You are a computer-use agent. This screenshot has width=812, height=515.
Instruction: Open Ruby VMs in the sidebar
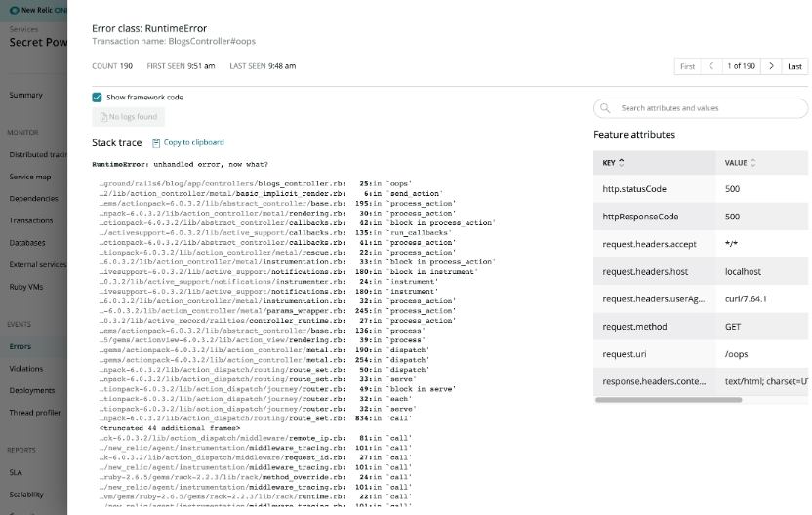point(26,287)
